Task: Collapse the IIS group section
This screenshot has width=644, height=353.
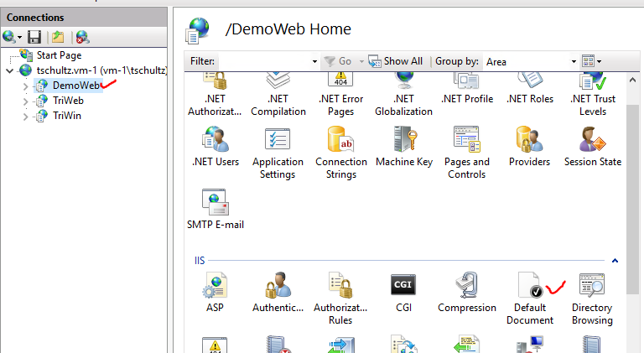Action: pos(615,260)
